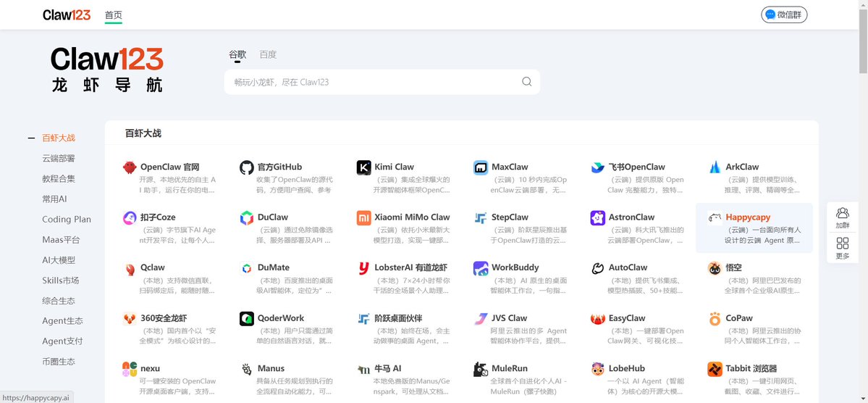Click the ArkClaw blue icon

coord(715,167)
